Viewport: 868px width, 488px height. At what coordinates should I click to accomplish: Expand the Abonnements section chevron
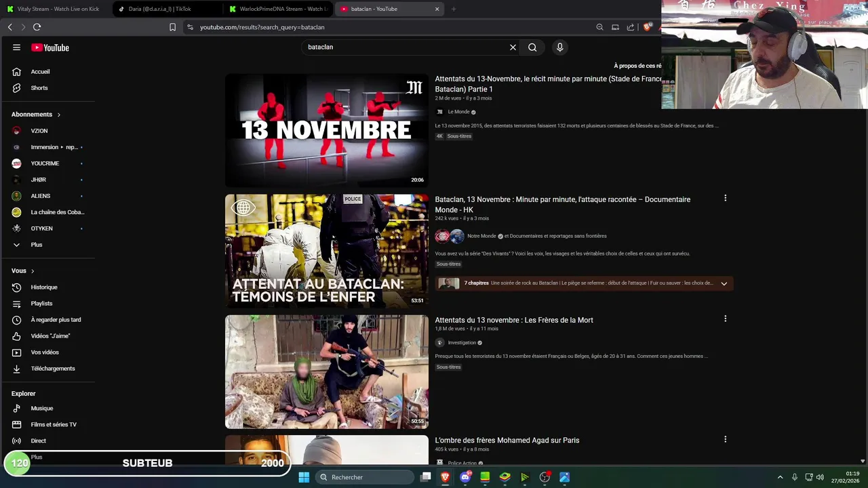point(59,115)
